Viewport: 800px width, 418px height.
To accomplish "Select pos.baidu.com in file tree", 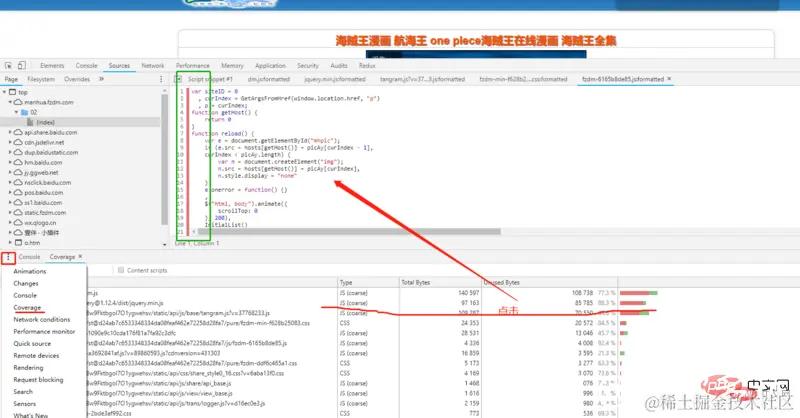I will tap(43, 192).
